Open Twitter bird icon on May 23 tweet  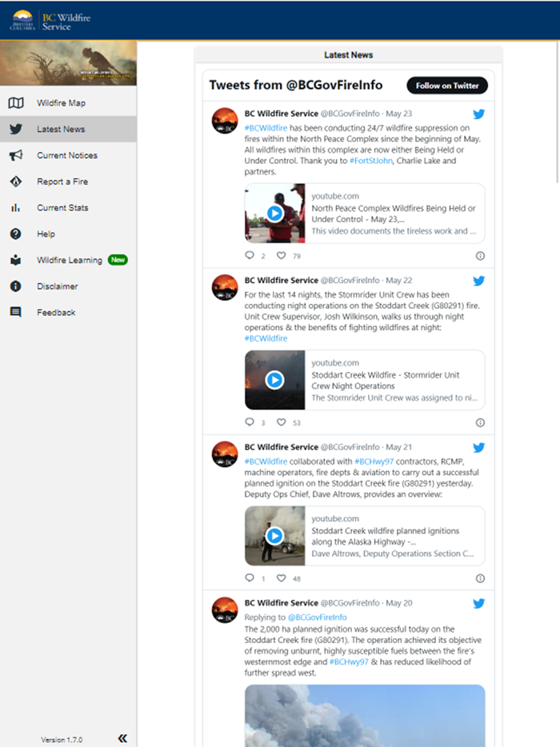(479, 114)
